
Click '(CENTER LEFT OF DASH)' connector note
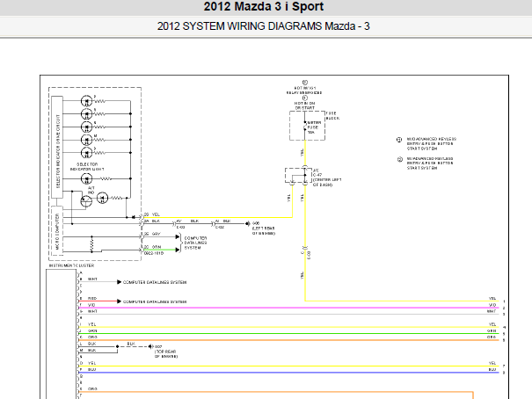click(327, 183)
